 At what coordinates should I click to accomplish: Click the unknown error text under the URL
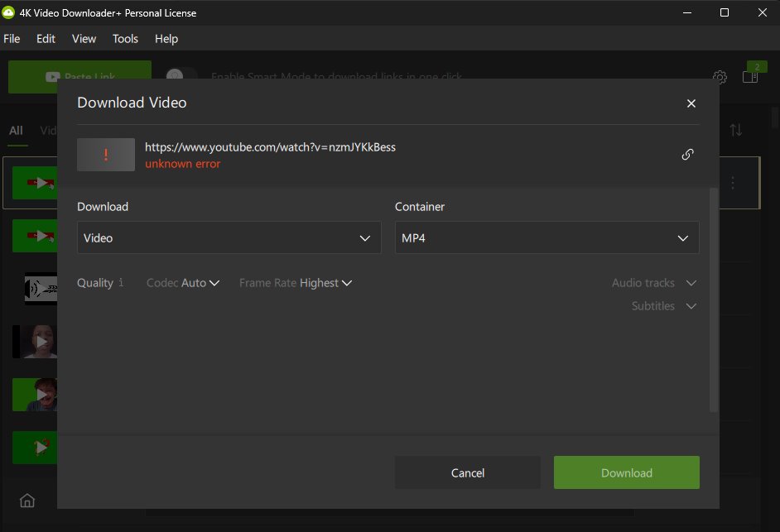182,164
